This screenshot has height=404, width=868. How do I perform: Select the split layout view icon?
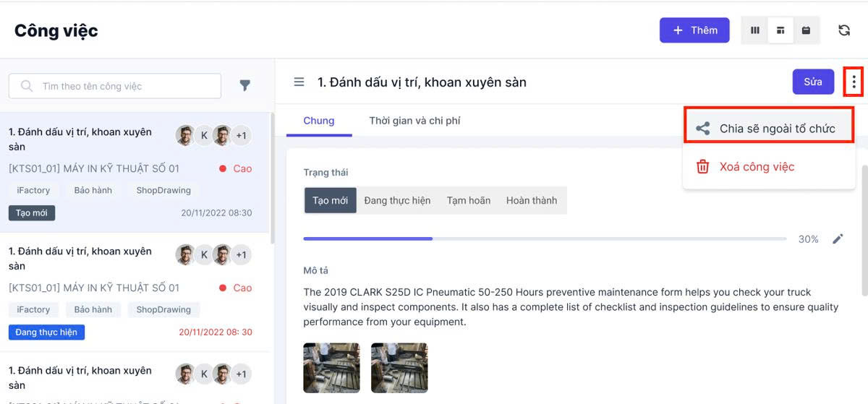point(780,30)
